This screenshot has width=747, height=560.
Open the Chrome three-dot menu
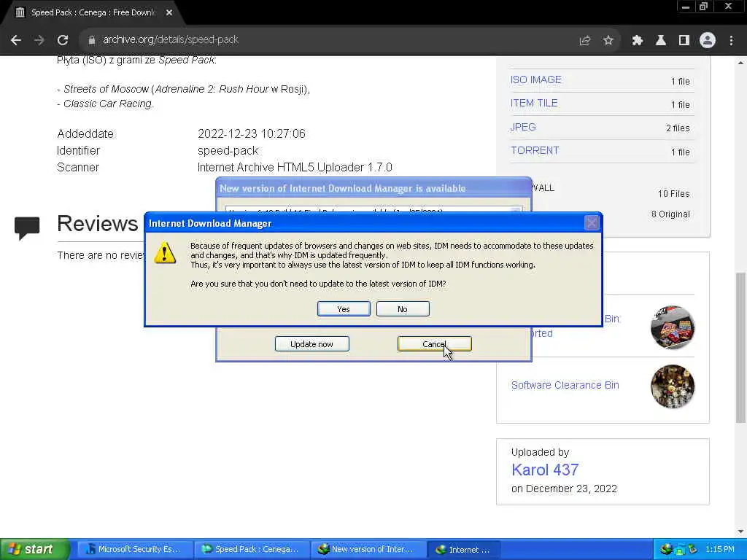731,41
